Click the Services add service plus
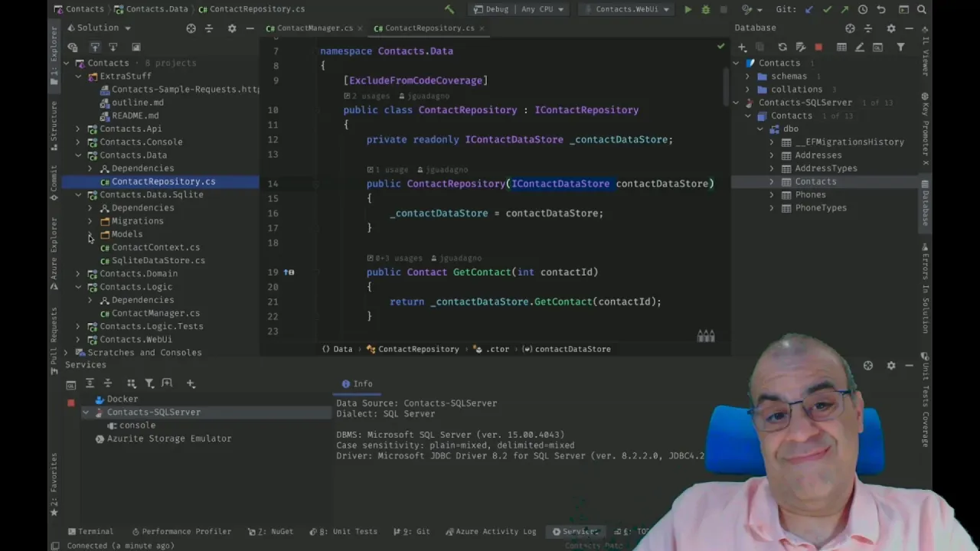 (191, 383)
